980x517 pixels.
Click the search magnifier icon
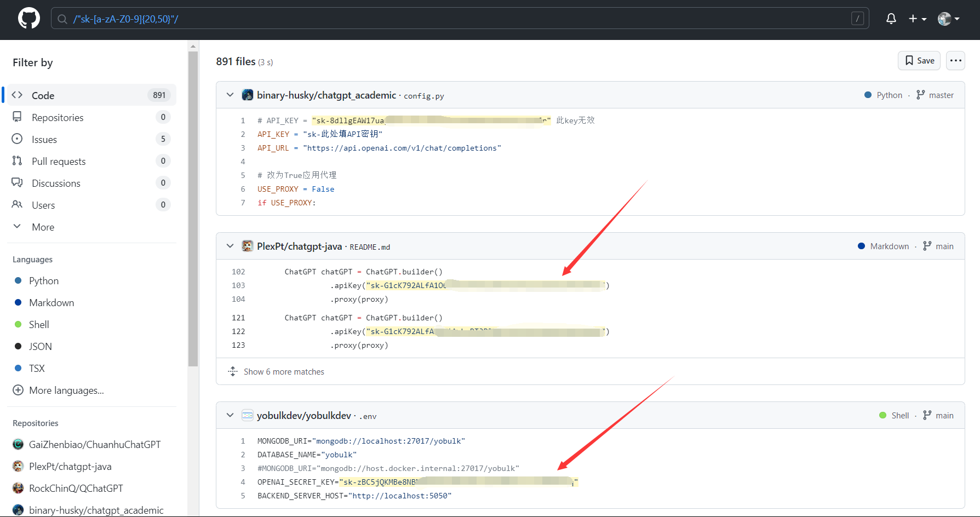click(x=62, y=19)
